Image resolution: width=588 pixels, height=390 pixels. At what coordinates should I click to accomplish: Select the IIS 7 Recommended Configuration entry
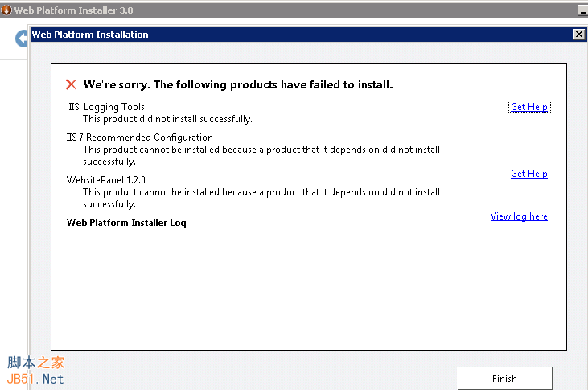pos(140,138)
